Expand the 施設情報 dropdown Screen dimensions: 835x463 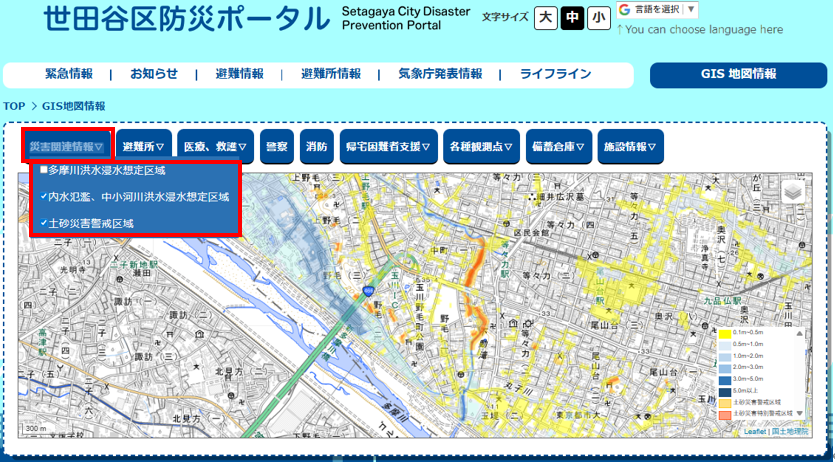[x=630, y=147]
